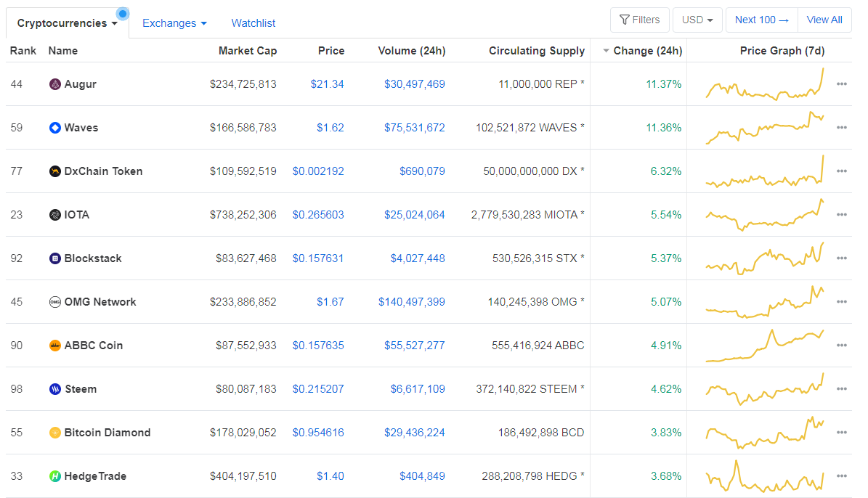The height and width of the screenshot is (498, 868).
Task: Click Waves 24h volume $75,531,672
Action: coord(415,128)
